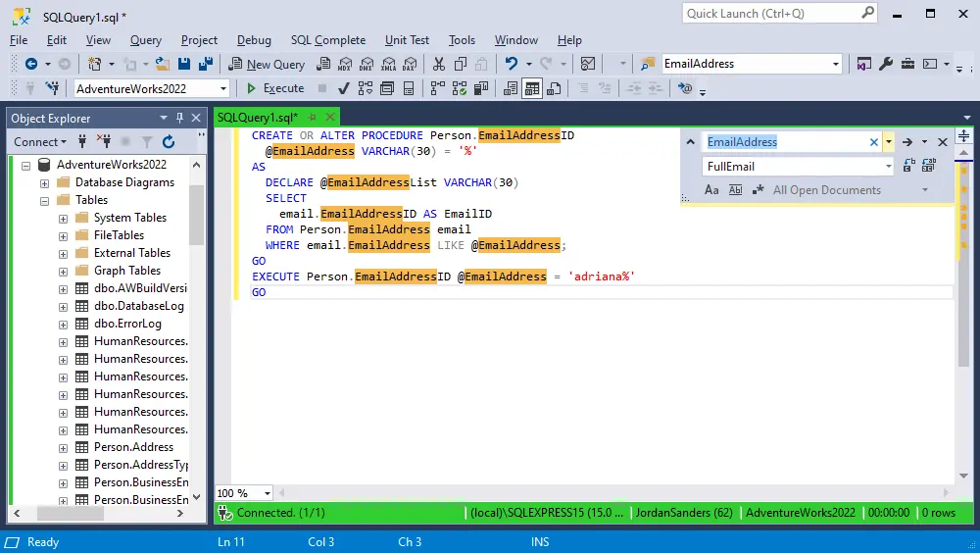Viewport: 980px width, 553px height.
Task: Click the Execute query button
Action: (x=275, y=88)
